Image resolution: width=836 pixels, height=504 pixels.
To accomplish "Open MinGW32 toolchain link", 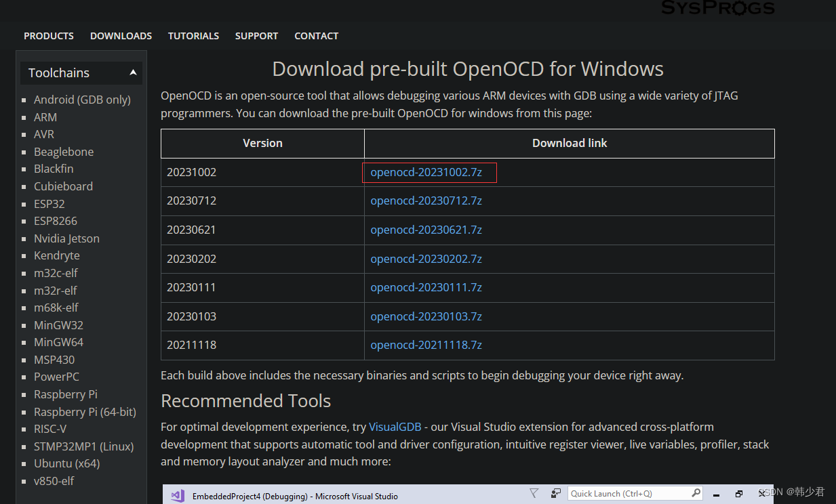I will (58, 325).
